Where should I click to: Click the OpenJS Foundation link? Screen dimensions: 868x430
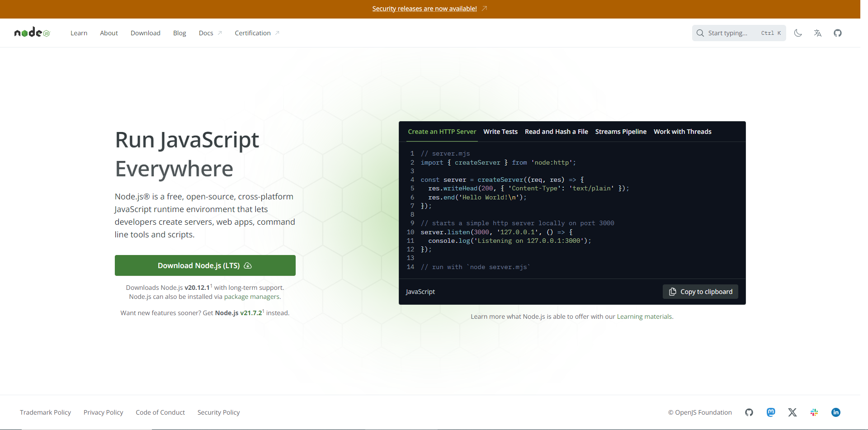click(700, 412)
